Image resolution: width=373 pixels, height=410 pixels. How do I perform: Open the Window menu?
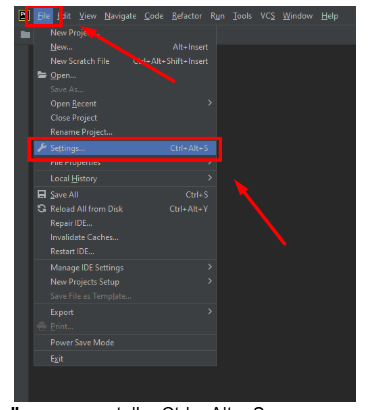pos(298,16)
